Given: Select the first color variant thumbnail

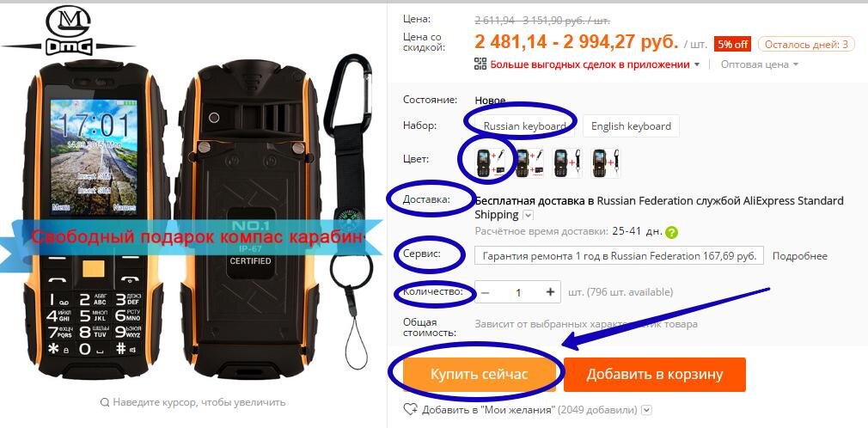Looking at the screenshot, I should [x=490, y=162].
